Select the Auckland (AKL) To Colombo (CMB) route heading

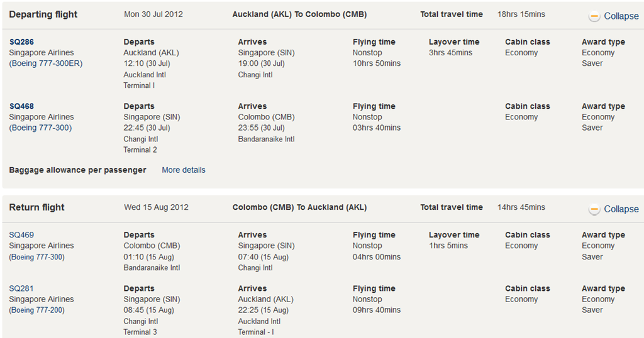coord(299,14)
